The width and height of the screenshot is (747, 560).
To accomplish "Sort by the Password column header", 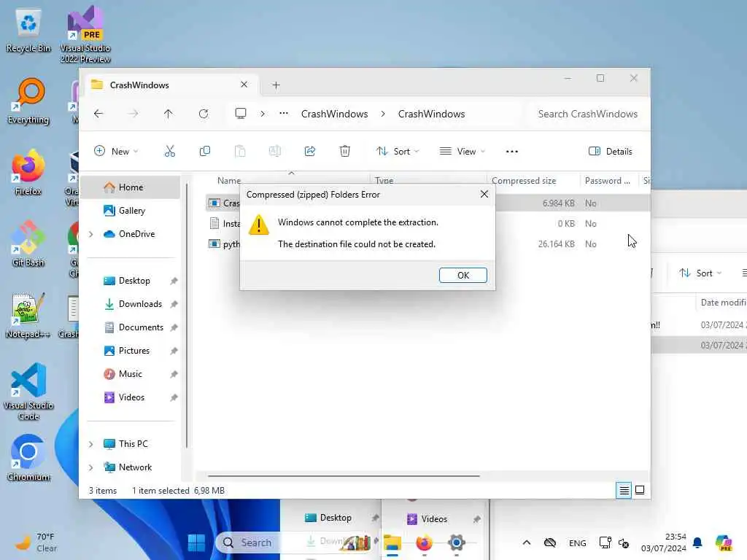I will point(608,181).
